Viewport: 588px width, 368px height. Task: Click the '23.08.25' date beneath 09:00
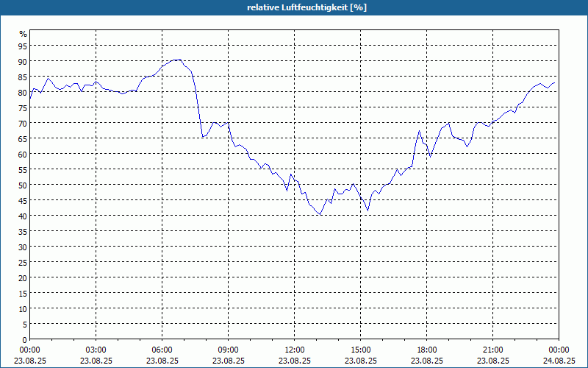tap(229, 361)
